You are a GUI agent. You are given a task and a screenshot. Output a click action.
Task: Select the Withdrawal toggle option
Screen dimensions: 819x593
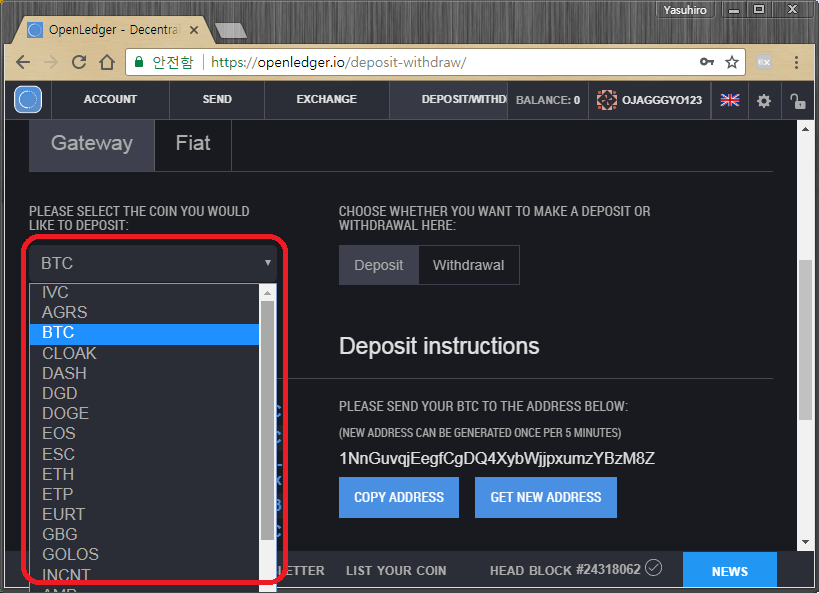pyautogui.click(x=469, y=265)
